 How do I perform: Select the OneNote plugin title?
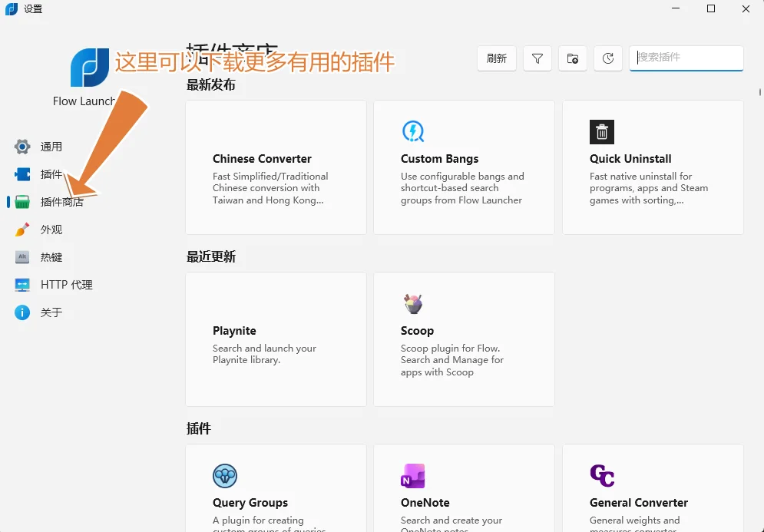pyautogui.click(x=425, y=503)
